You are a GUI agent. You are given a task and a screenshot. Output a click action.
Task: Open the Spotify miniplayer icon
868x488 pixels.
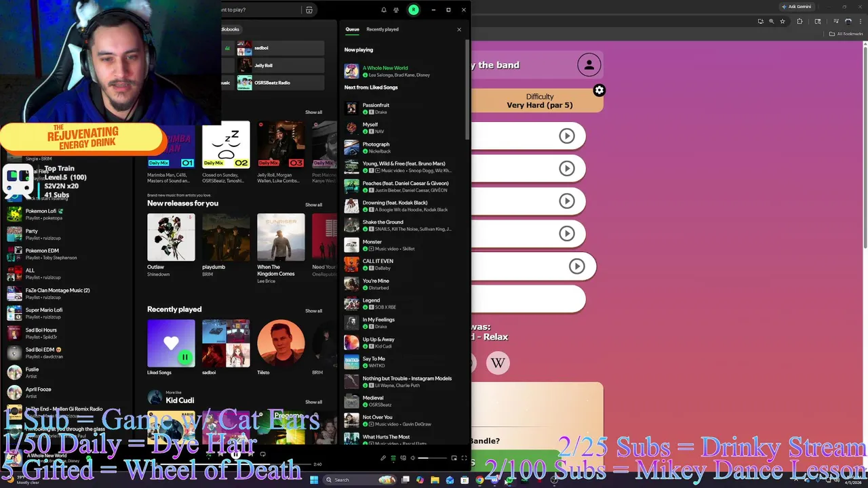click(x=454, y=458)
